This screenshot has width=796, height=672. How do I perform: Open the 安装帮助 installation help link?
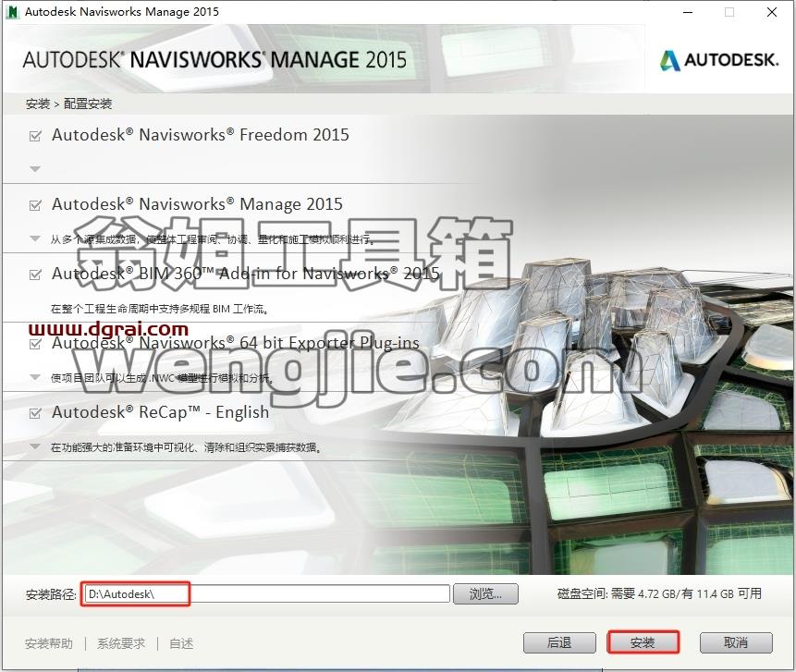pyautogui.click(x=49, y=643)
